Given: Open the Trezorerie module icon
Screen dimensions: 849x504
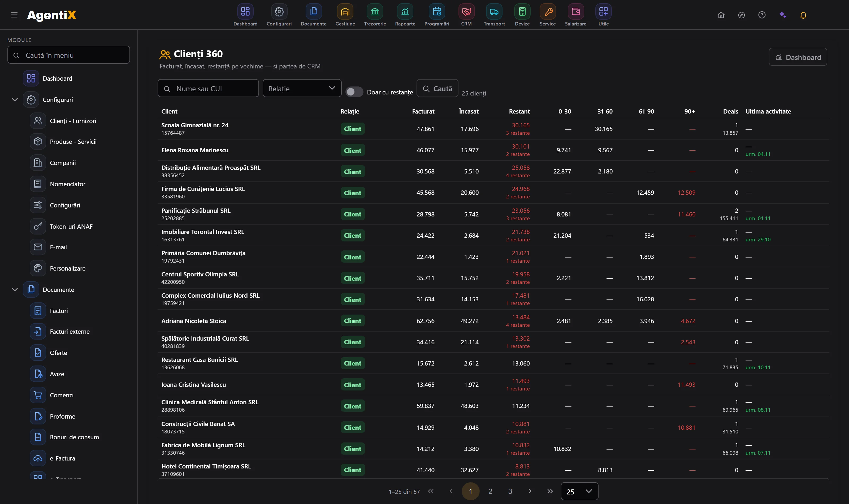Looking at the screenshot, I should [375, 12].
